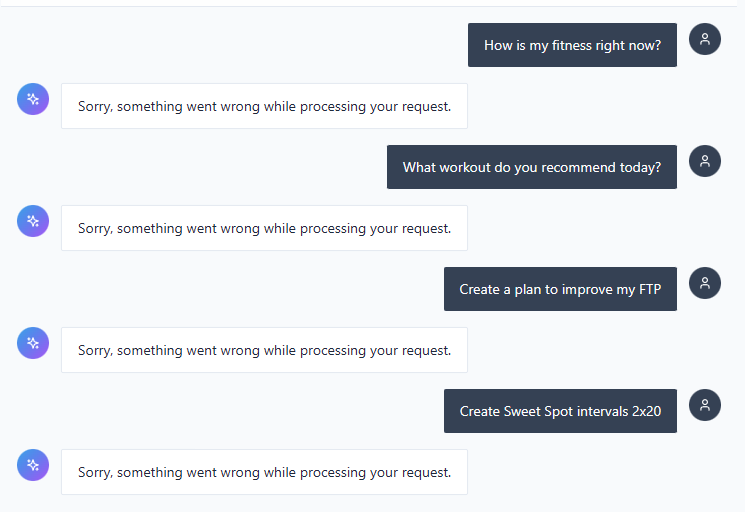Click the last AI sparkle avatar
The image size is (745, 512).
coord(33,465)
